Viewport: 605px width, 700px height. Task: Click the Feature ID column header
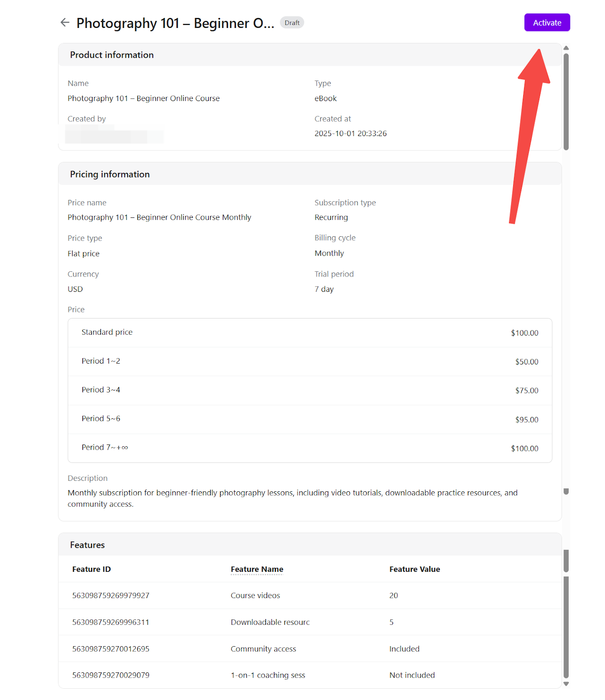91,569
